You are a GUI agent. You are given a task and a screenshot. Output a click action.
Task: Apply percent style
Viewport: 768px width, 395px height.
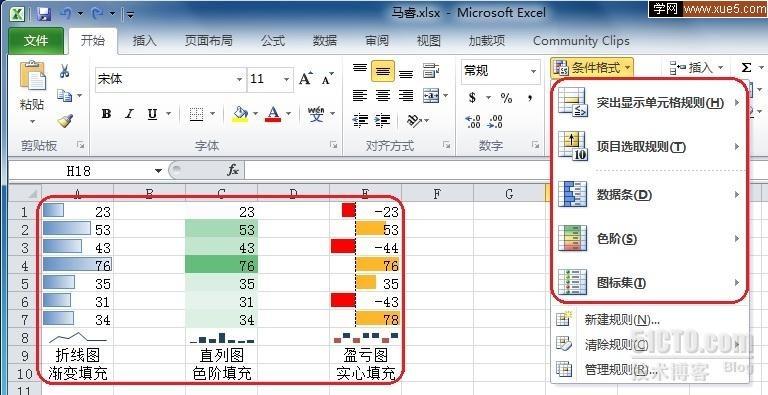click(506, 98)
